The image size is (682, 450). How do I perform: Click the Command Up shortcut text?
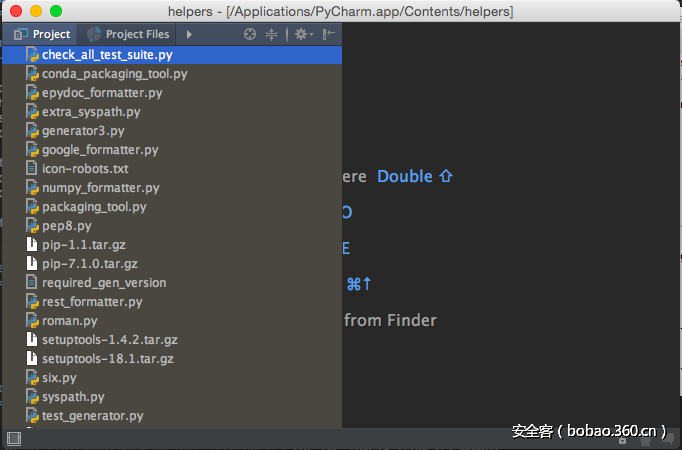[x=359, y=284]
